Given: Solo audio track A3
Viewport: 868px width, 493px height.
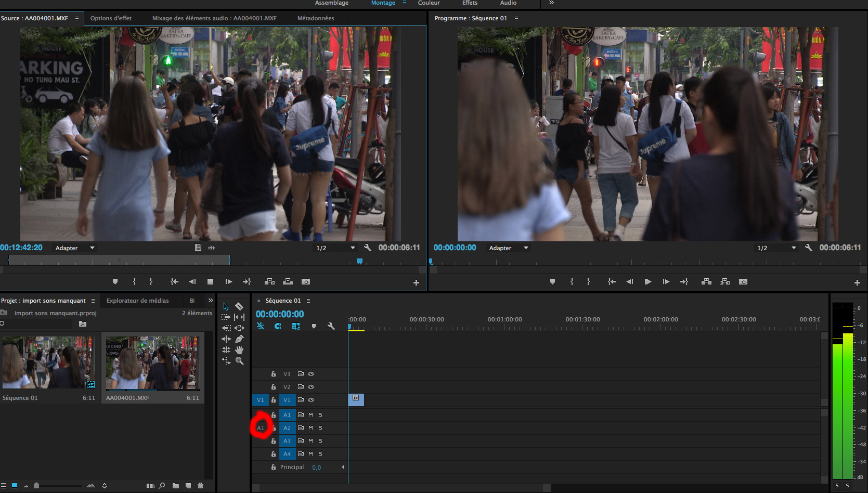Looking at the screenshot, I should coord(320,441).
